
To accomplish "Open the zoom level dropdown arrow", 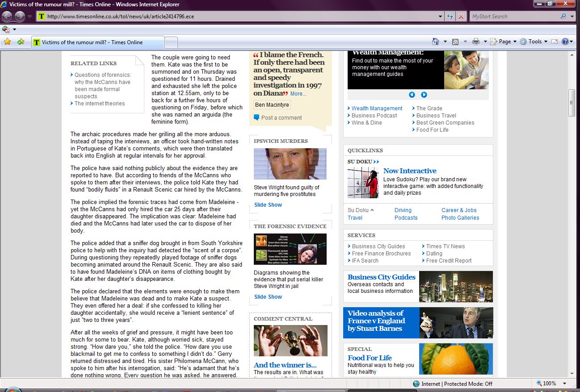I will [x=565, y=384].
